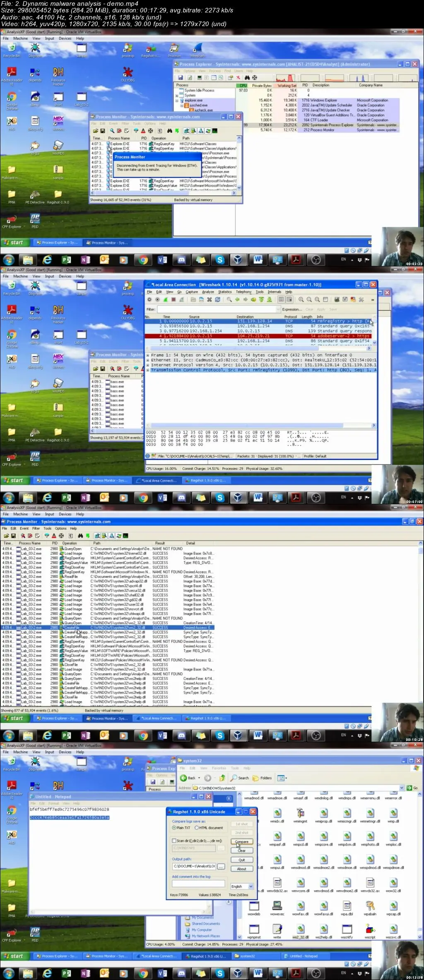Click Wireshark's red Stop capture icon
424x980 pixels.
pos(173,300)
